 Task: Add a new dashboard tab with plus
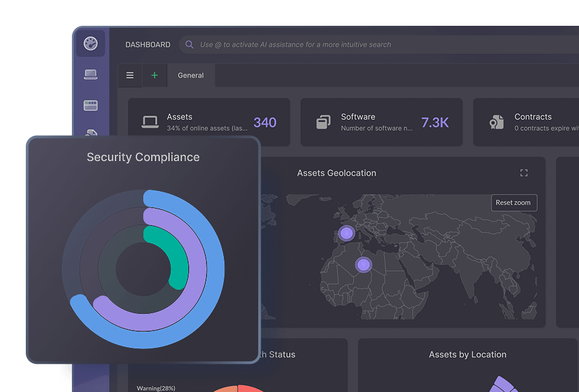154,76
